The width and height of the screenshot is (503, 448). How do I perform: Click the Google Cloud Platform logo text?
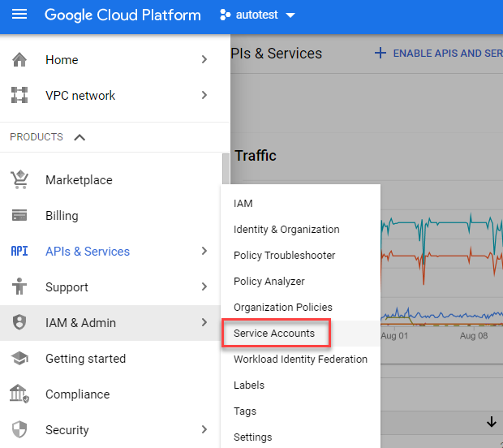point(123,15)
